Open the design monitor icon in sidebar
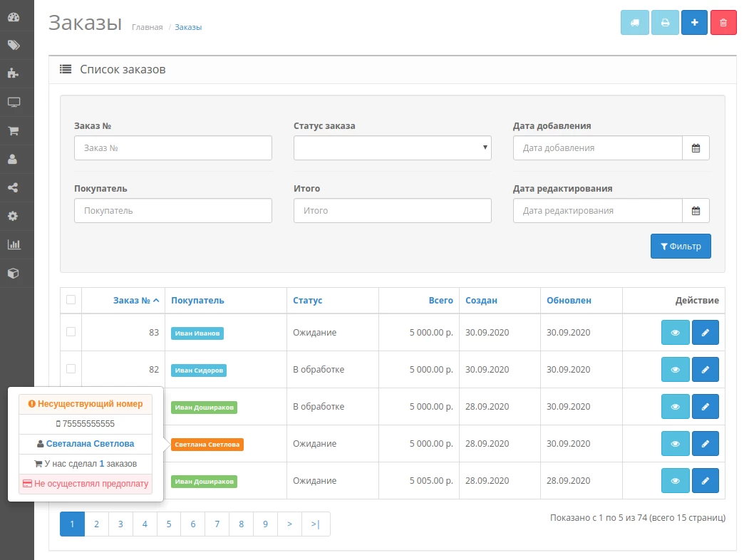The image size is (744, 560). 14,102
